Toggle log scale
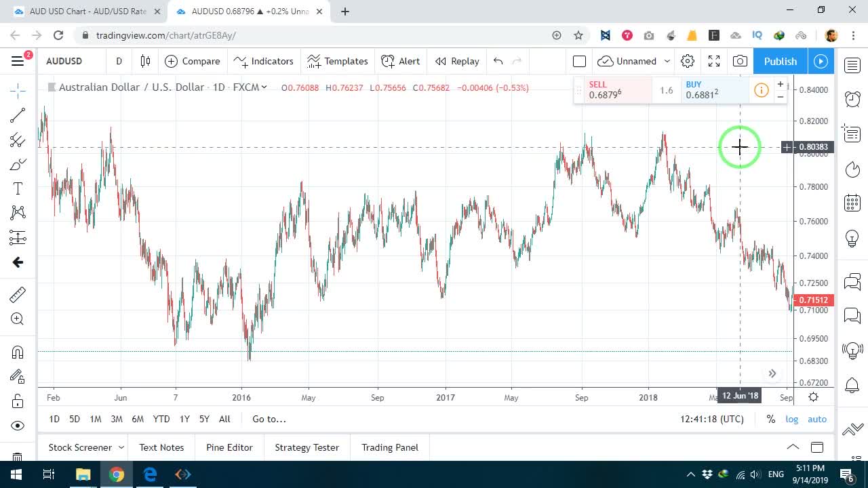Image resolution: width=868 pixels, height=488 pixels. coord(792,419)
